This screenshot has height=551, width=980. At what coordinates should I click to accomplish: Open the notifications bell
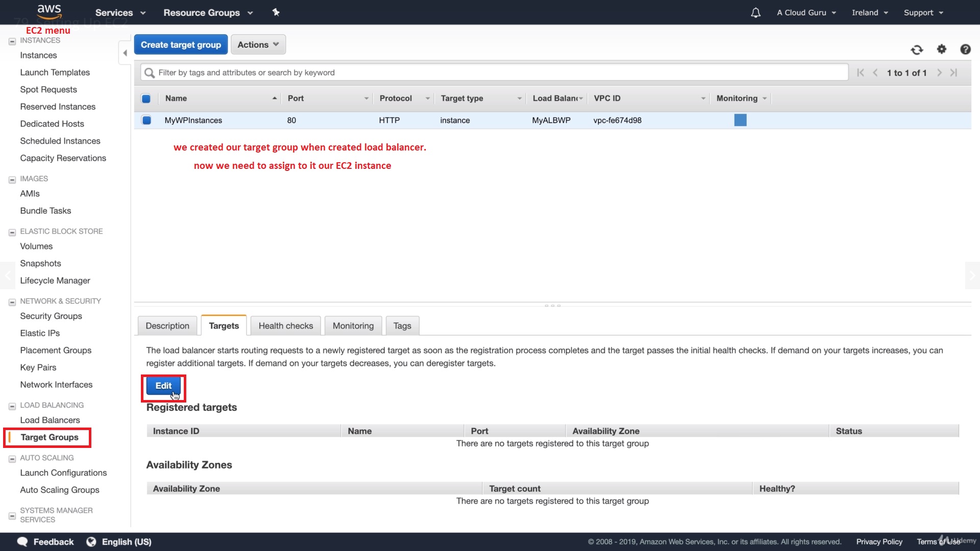(x=755, y=13)
